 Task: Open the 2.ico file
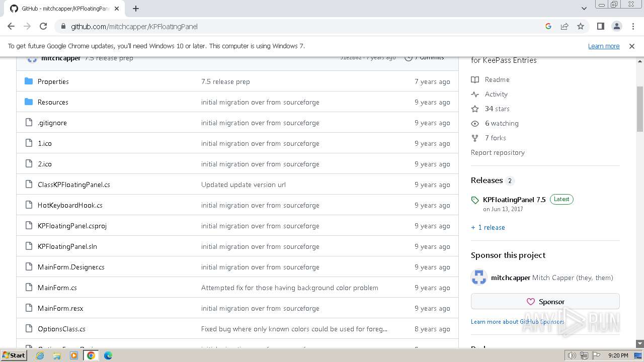point(45,164)
